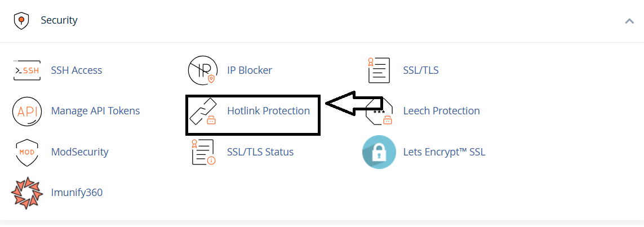
Task: Click the IP Blocker icon
Action: tap(202, 70)
